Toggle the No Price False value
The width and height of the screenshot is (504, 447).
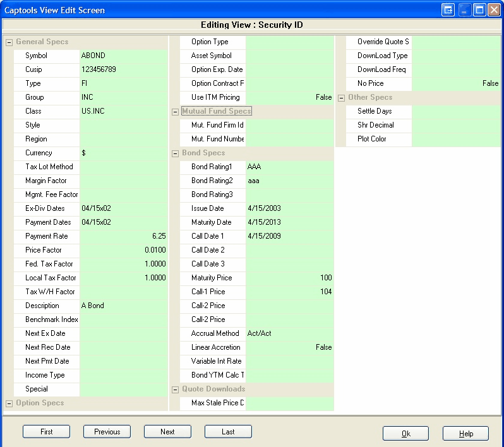click(455, 83)
